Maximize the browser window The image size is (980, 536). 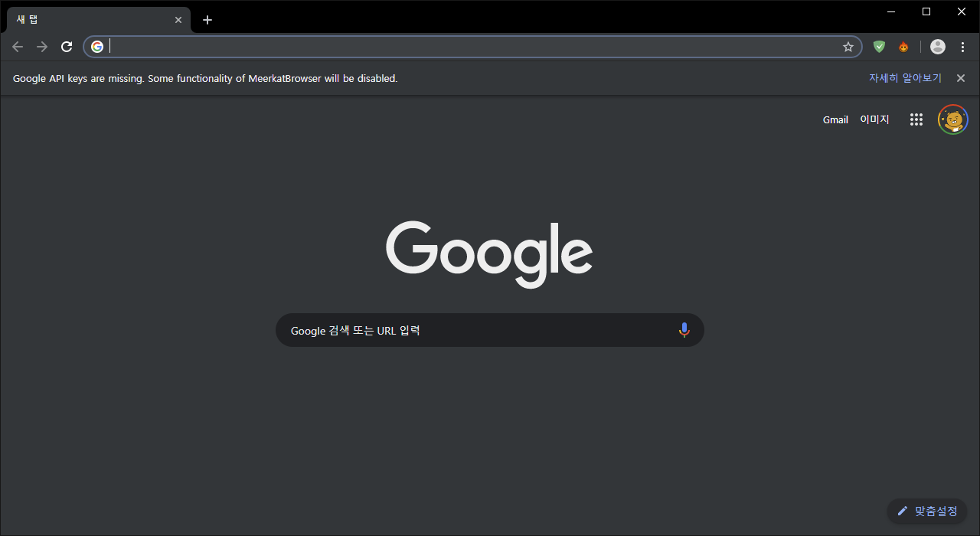926,11
